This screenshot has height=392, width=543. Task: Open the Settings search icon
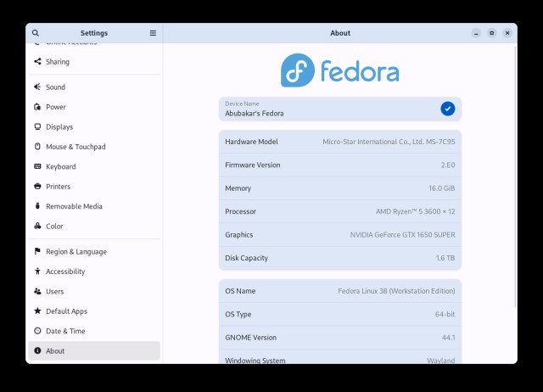point(36,33)
